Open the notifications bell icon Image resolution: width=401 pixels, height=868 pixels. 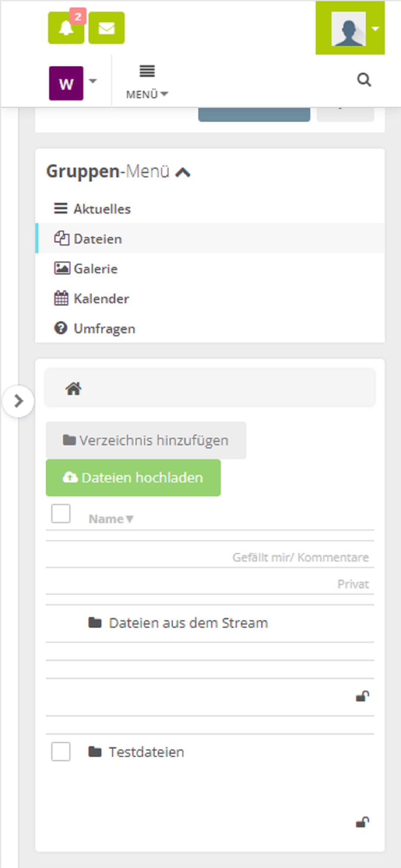click(66, 28)
